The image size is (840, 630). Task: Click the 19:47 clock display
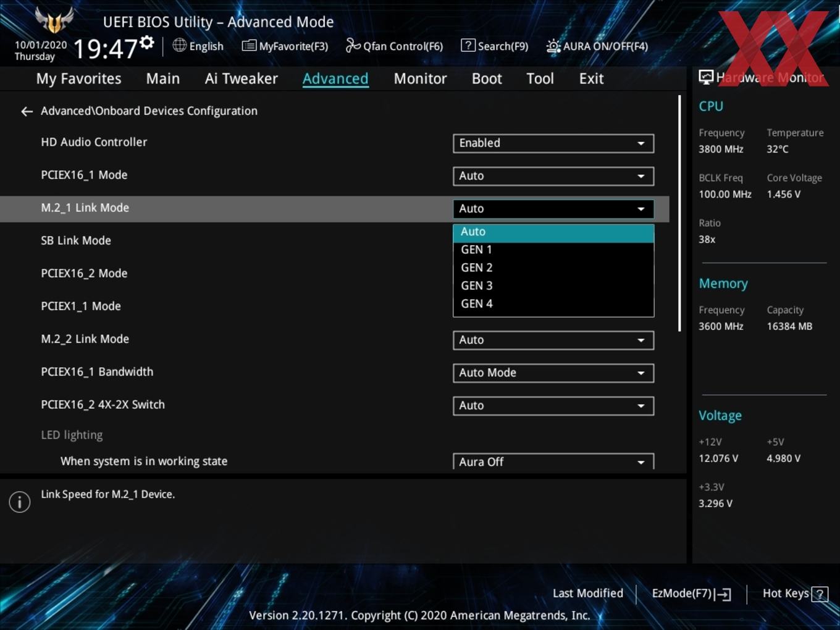coord(105,48)
